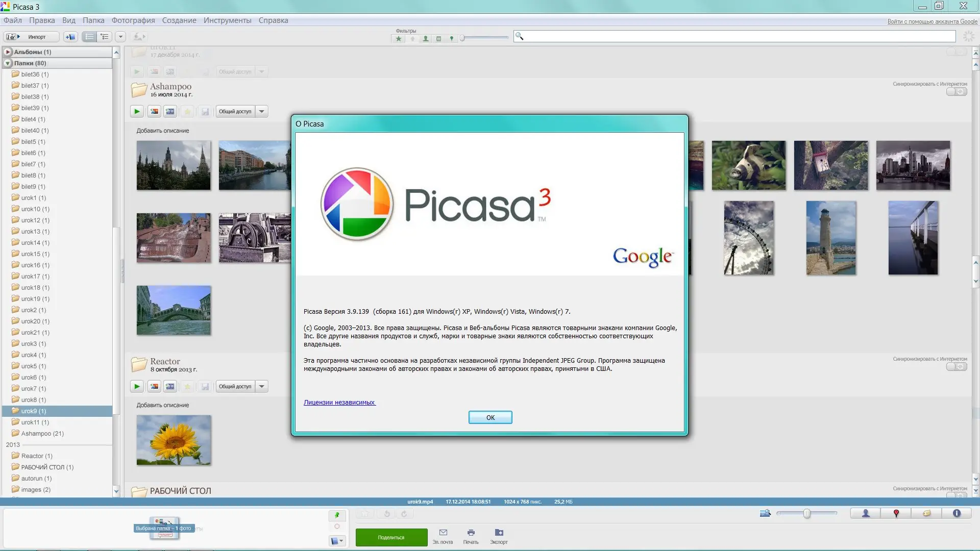Click the Export icon
The image size is (980, 551).
click(x=499, y=533)
